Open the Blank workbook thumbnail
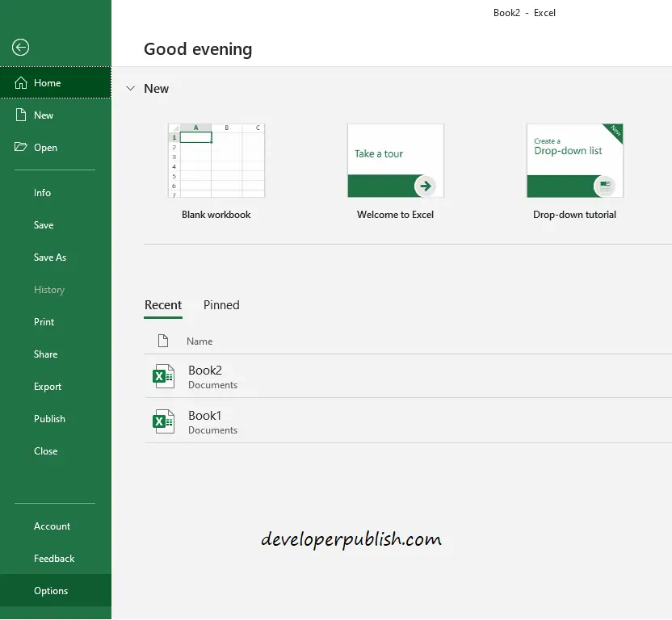This screenshot has width=672, height=620. click(x=216, y=161)
